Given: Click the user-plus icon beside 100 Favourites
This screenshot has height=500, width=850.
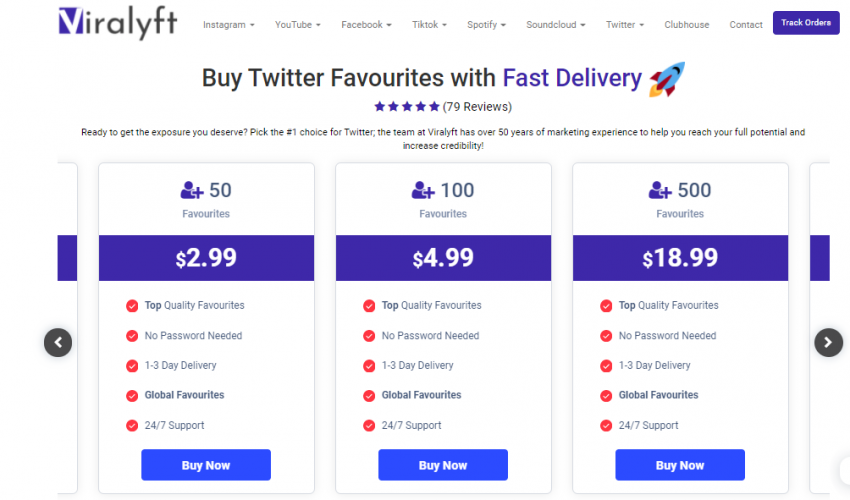Looking at the screenshot, I should (x=423, y=190).
